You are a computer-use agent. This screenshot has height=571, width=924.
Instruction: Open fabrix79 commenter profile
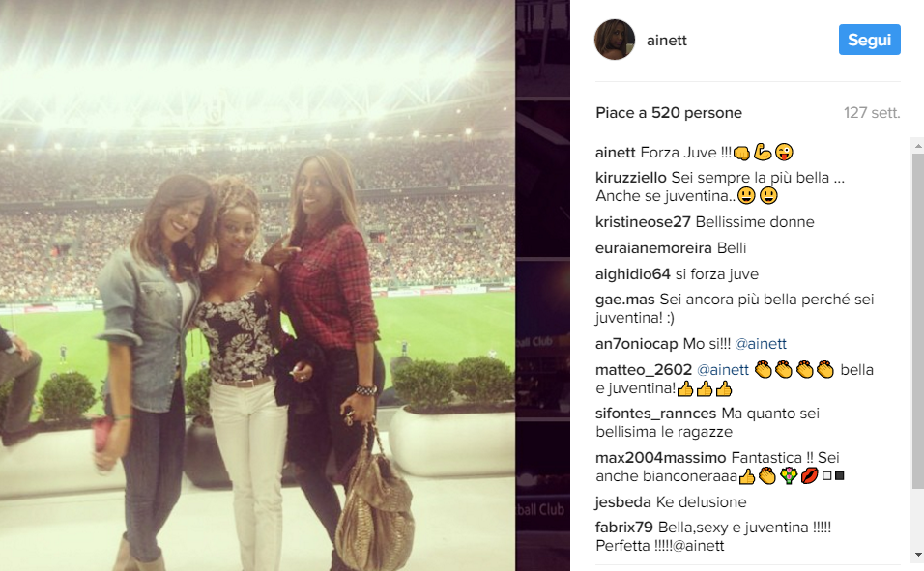(624, 528)
